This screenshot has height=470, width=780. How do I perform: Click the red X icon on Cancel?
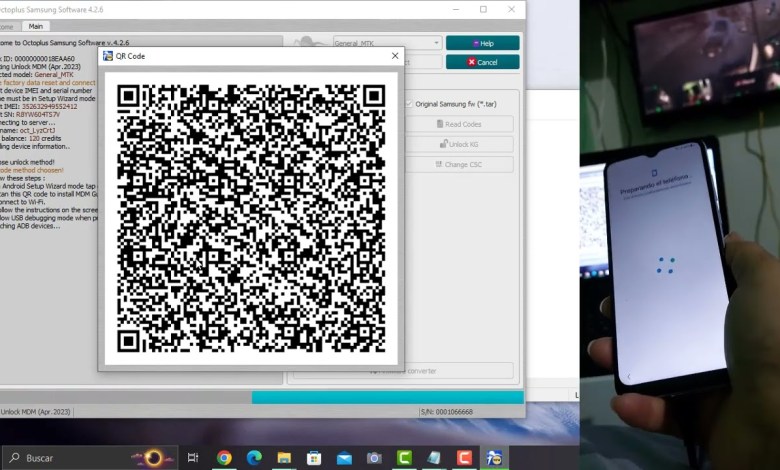[x=471, y=62]
